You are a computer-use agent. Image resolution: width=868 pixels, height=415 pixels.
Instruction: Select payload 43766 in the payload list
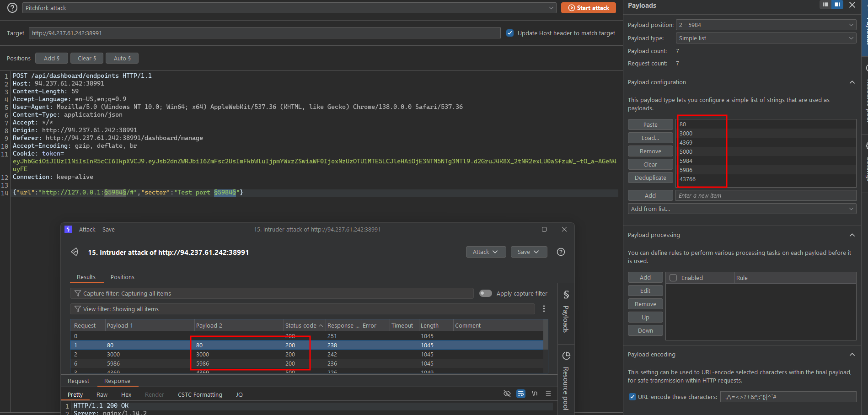click(x=766, y=179)
